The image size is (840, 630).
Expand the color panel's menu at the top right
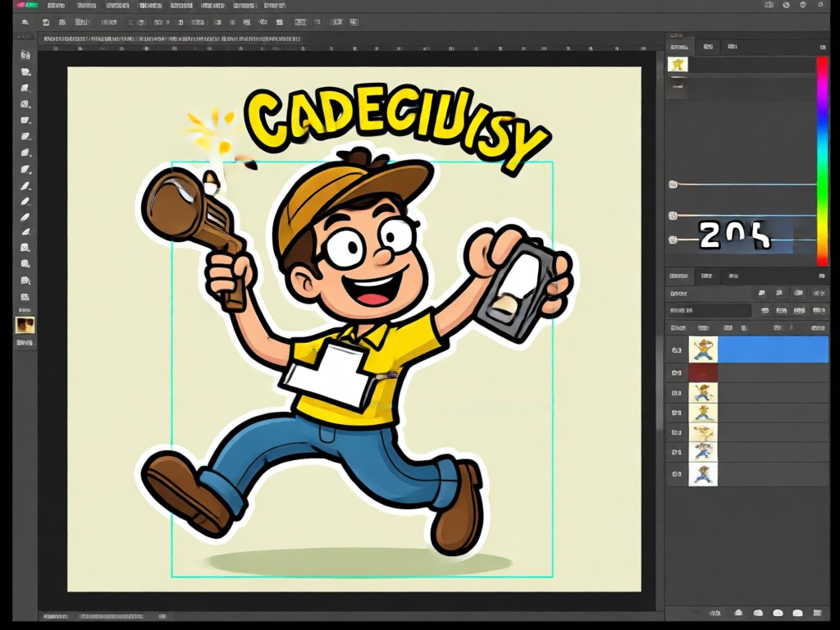coord(822,47)
